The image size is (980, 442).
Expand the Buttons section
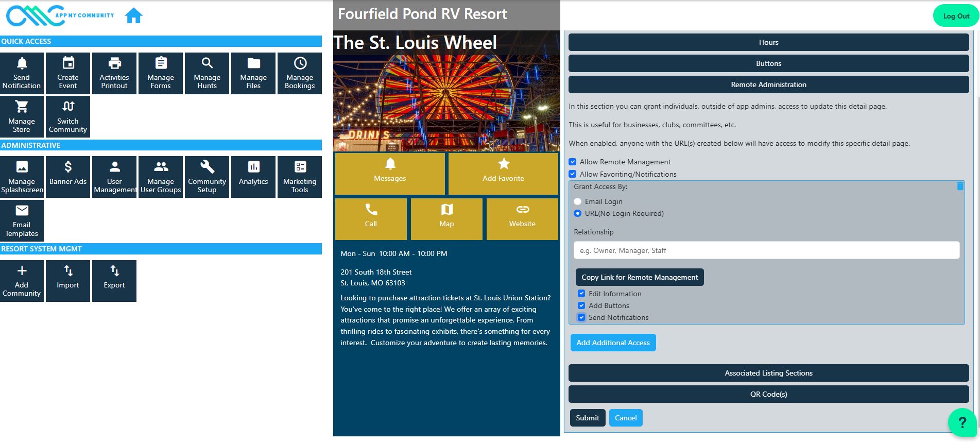pyautogui.click(x=768, y=63)
